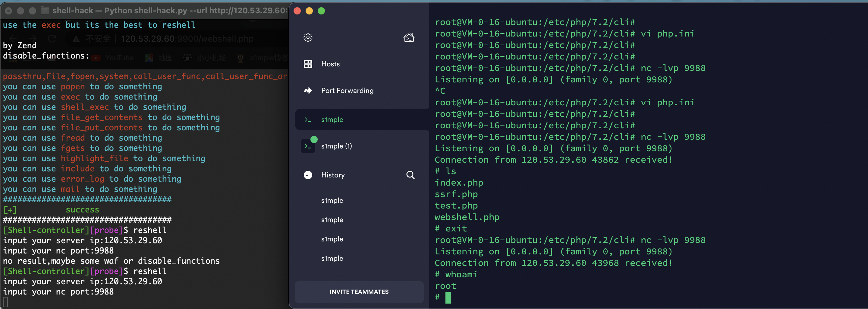Click the History clock icon
Viewport: 868px width, 309px height.
coord(308,175)
